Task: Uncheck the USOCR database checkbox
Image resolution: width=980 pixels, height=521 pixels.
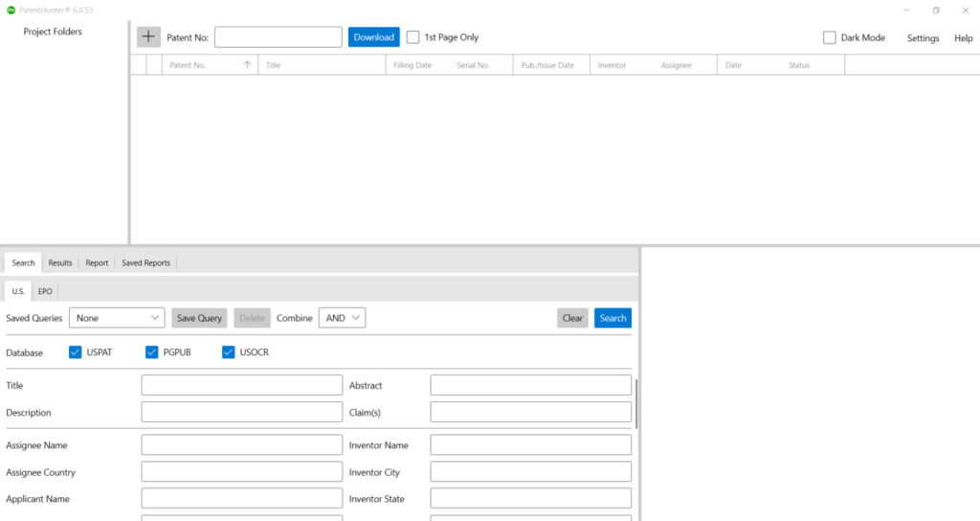Action: [228, 352]
